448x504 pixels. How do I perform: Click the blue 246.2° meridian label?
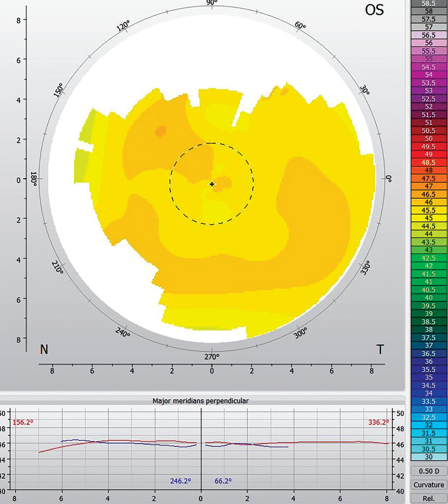181,481
